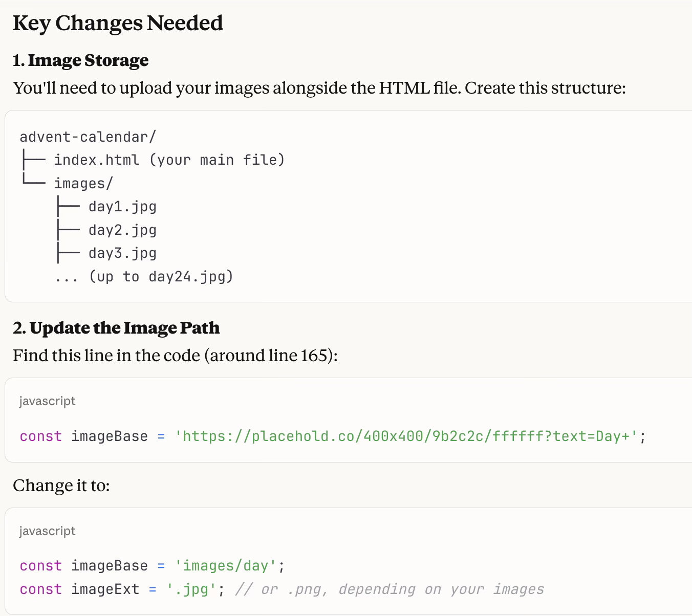Click the "Find this line in the code" sentence
This screenshot has width=692, height=616.
[x=175, y=355]
